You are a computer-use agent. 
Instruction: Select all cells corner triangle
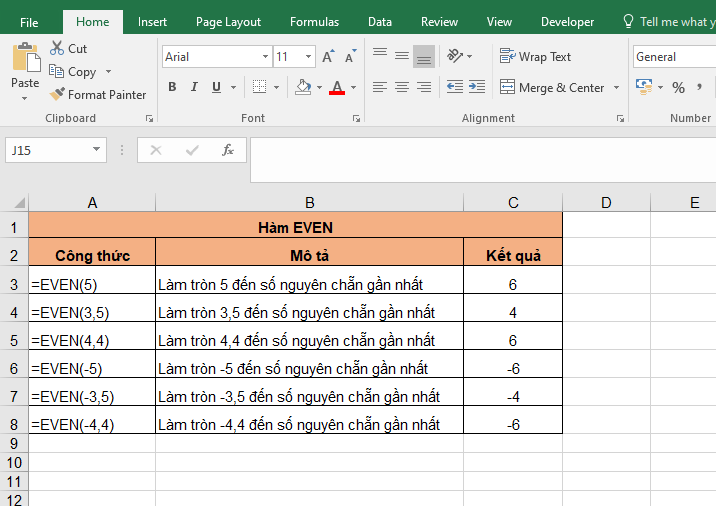[18, 202]
